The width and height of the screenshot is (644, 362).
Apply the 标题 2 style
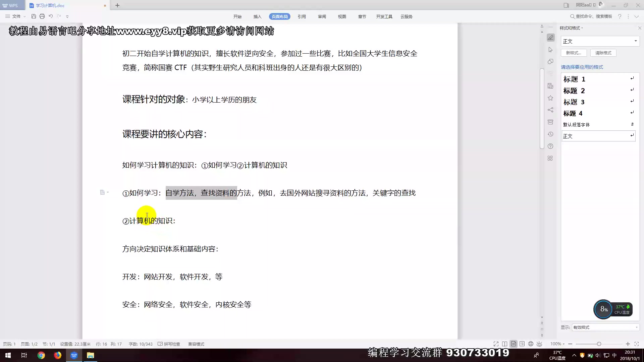coord(599,91)
